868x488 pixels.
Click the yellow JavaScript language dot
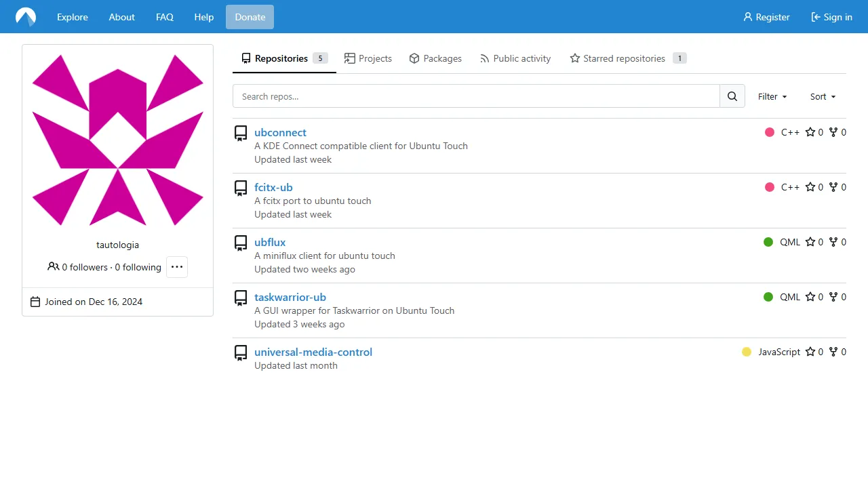(747, 352)
